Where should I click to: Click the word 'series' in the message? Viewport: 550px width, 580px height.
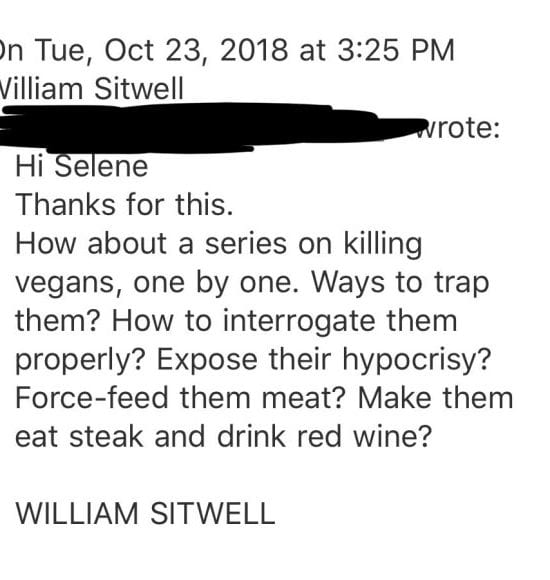(246, 245)
